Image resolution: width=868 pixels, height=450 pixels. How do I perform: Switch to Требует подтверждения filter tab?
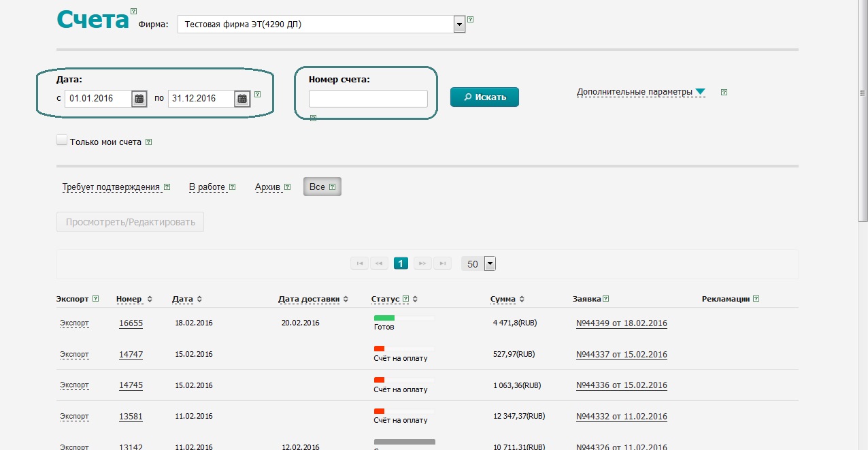110,187
